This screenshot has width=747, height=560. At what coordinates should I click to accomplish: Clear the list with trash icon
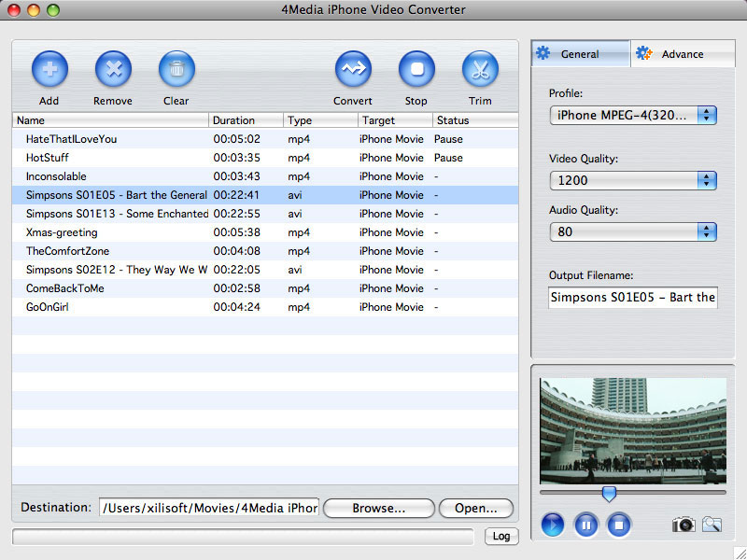(x=176, y=69)
